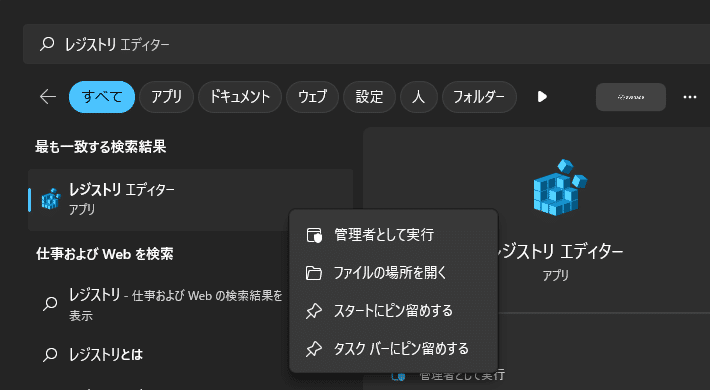
Task: Choose 管理者として実行 from the context menu
Action: pyautogui.click(x=393, y=235)
